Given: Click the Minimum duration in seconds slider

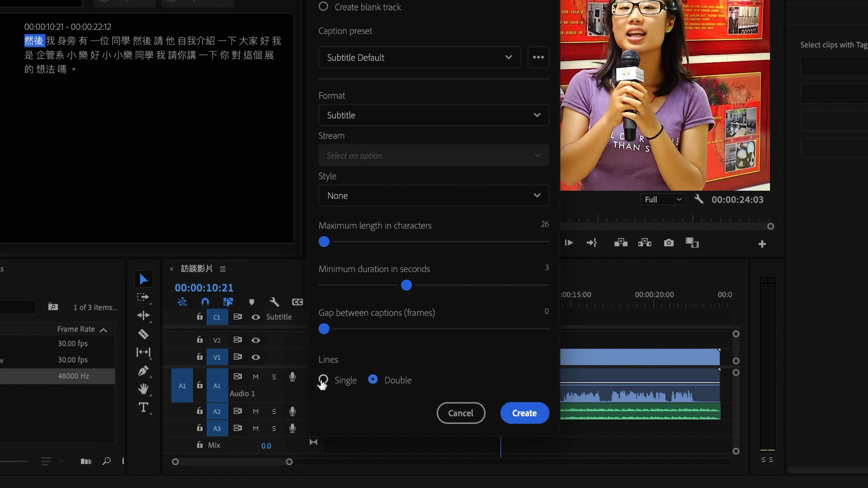Looking at the screenshot, I should [406, 286].
